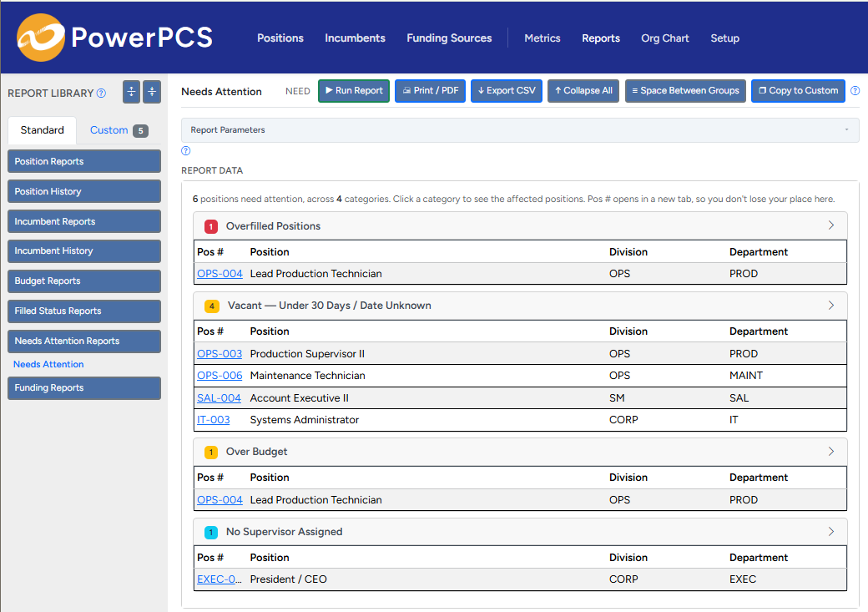The width and height of the screenshot is (868, 612).
Task: Click red count badge on Overfilled Positions
Action: pos(211,226)
